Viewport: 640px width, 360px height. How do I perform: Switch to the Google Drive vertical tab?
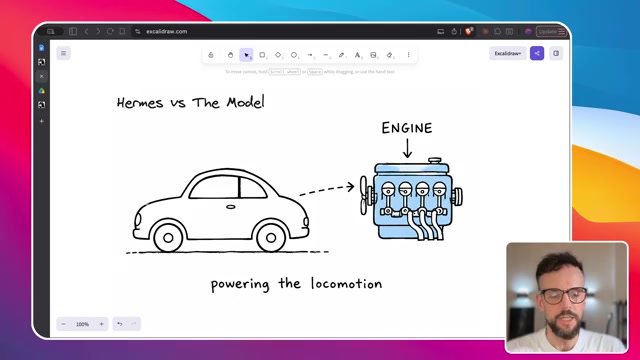42,91
